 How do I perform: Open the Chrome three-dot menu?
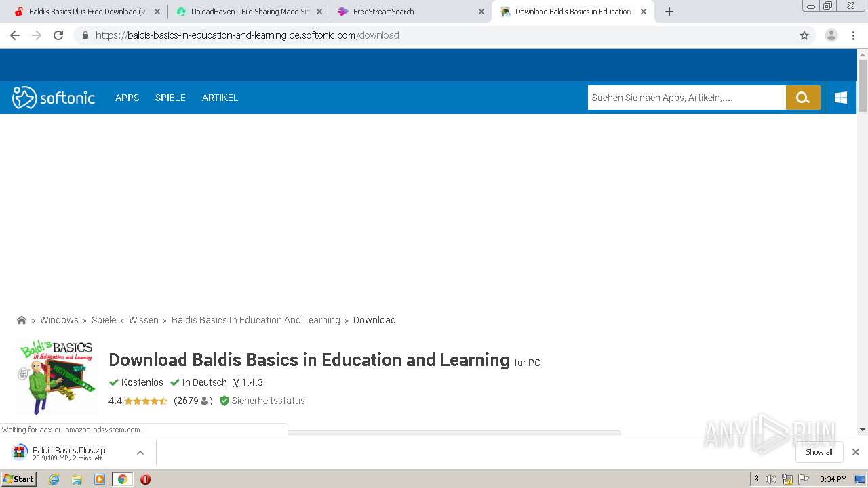[x=853, y=35]
